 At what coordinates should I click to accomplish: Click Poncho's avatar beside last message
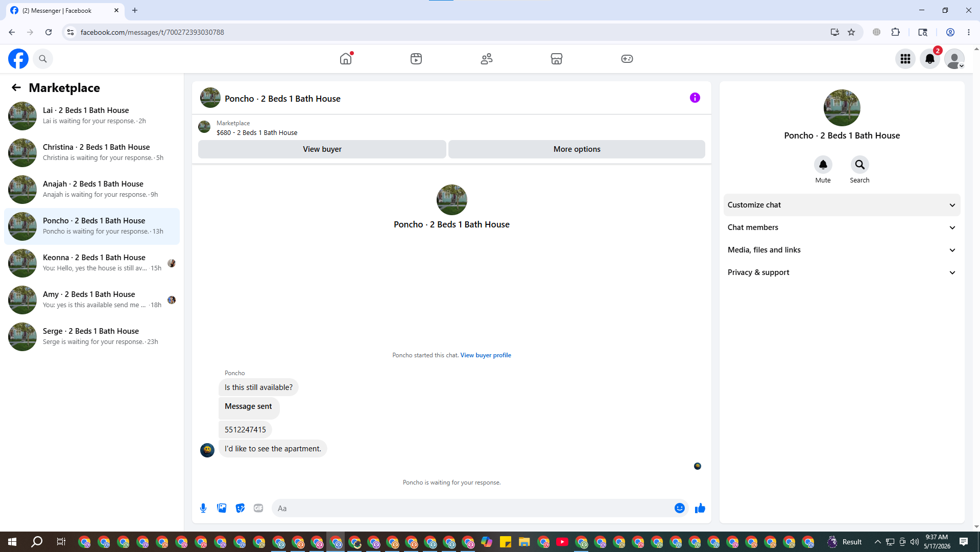[x=207, y=450]
